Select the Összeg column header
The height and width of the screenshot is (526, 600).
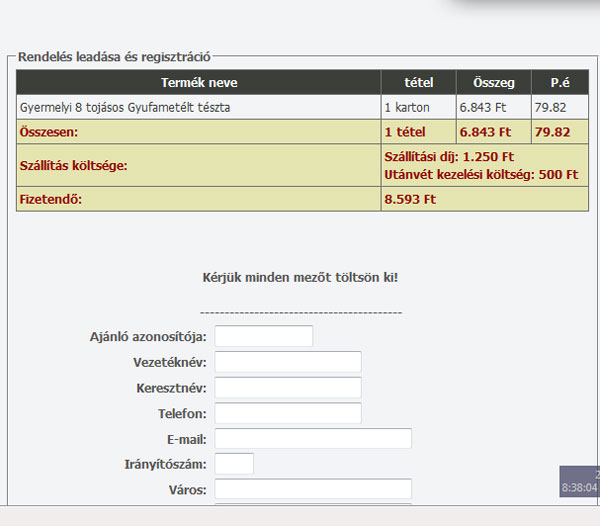point(494,83)
